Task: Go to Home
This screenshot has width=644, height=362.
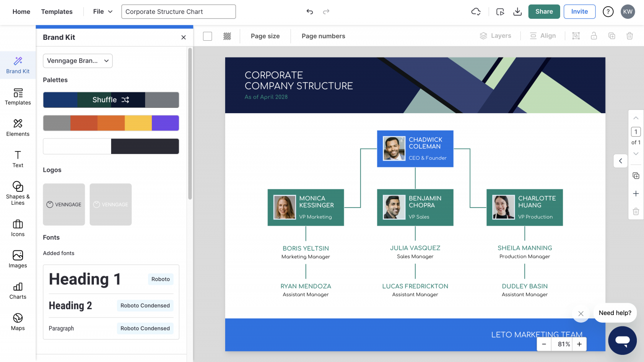Action: (21, 11)
